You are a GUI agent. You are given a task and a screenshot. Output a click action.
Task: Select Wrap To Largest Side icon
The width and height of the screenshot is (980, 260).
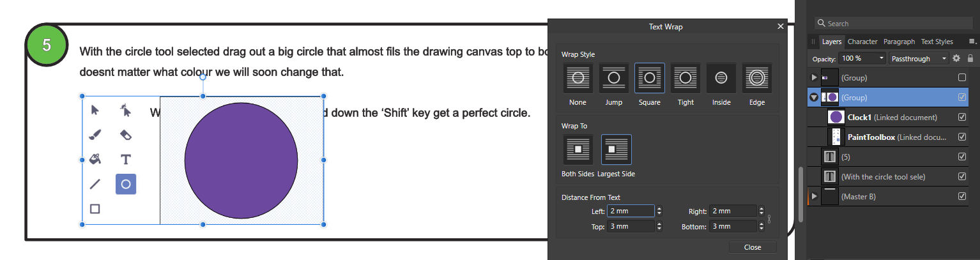coord(616,149)
